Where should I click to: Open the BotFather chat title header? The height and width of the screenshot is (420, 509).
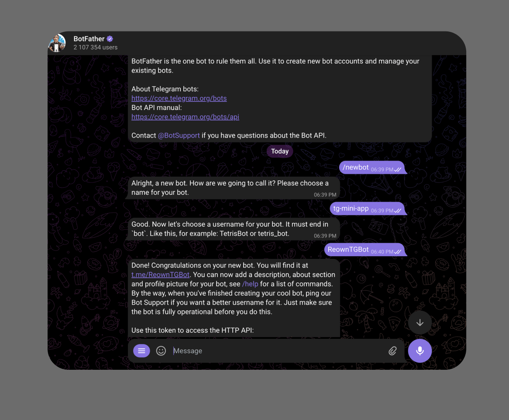click(x=89, y=39)
